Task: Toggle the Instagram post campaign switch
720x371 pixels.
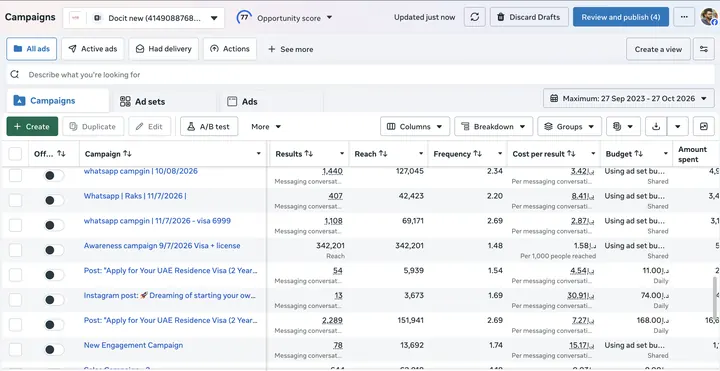Action: tap(54, 300)
